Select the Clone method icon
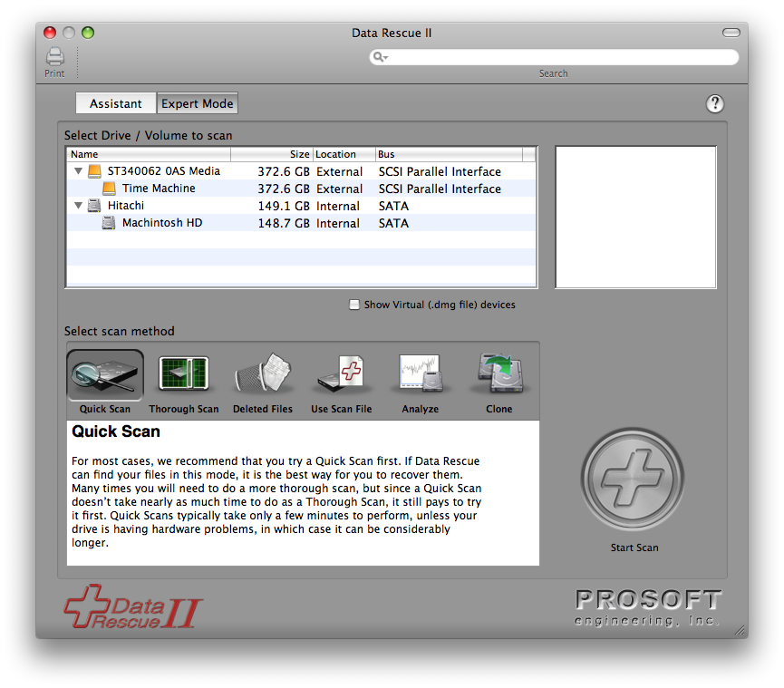The image size is (784, 688). tap(499, 373)
